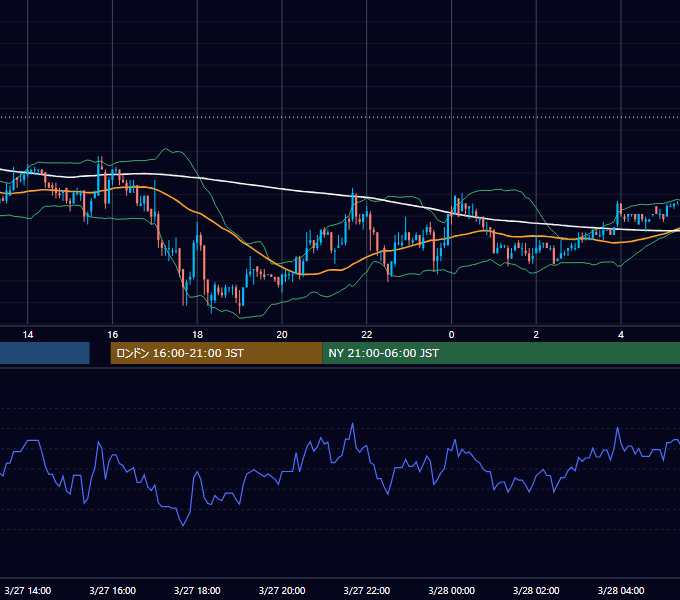680x600 pixels.
Task: Click the 16 hour label on chart axis
Action: click(x=112, y=335)
